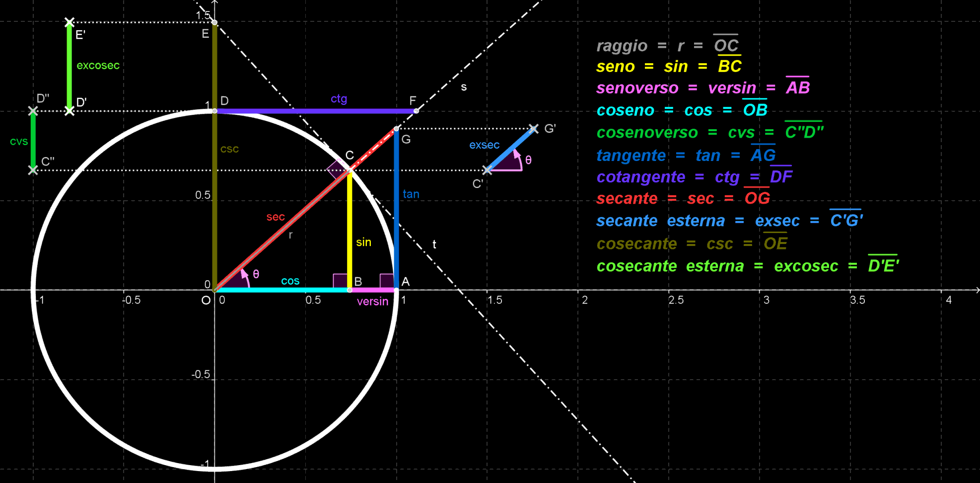This screenshot has height=483, width=980.
Task: Click the 'secante esterna = exsec' legend line
Action: pyautogui.click(x=729, y=221)
